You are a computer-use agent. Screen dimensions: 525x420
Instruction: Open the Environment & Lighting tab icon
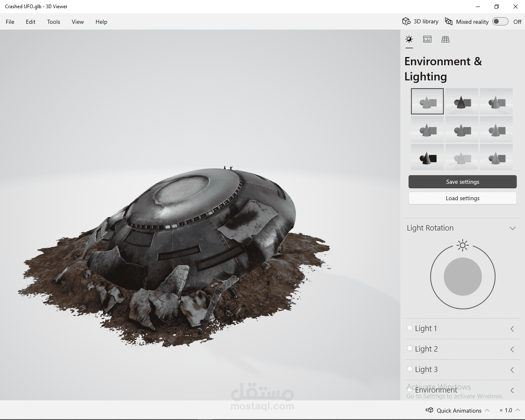pyautogui.click(x=409, y=39)
